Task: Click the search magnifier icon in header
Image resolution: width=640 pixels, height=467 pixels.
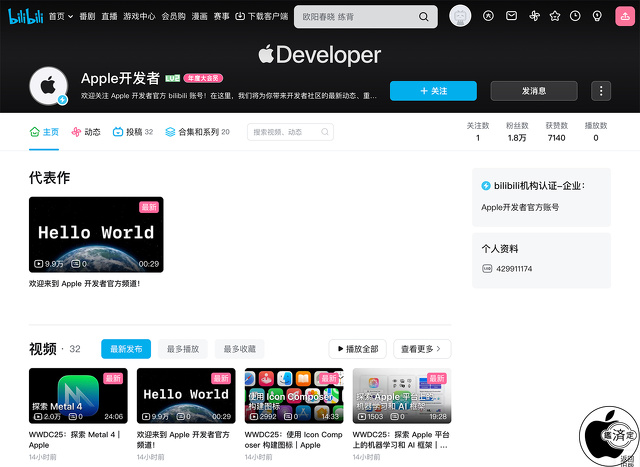Action: point(424,17)
